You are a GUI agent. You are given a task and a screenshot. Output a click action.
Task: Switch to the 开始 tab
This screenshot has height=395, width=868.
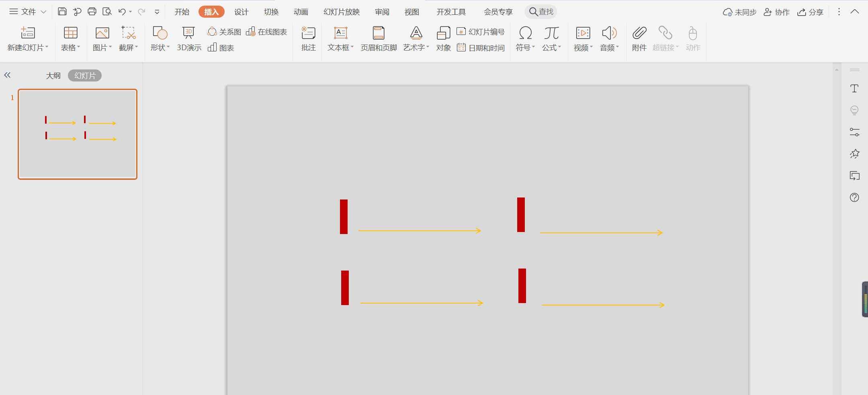pyautogui.click(x=182, y=12)
